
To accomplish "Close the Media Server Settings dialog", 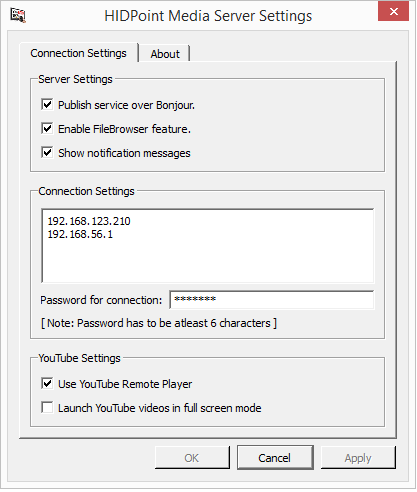I will 393,11.
